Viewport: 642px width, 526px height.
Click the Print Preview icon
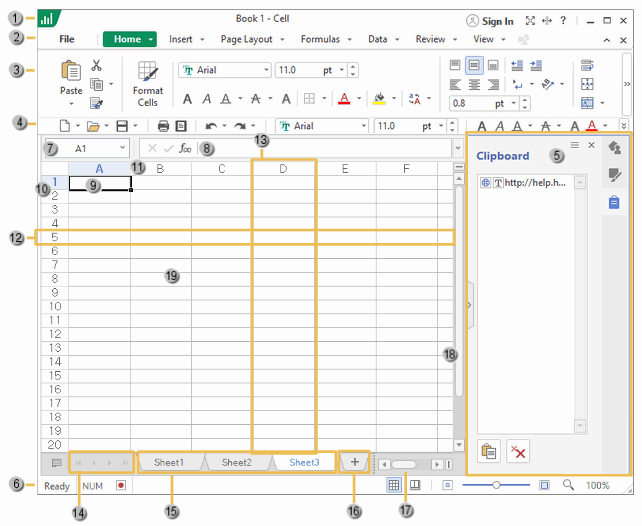(x=181, y=126)
